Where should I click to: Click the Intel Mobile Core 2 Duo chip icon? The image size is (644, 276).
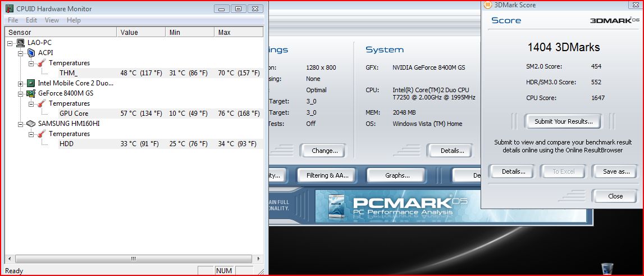click(31, 83)
